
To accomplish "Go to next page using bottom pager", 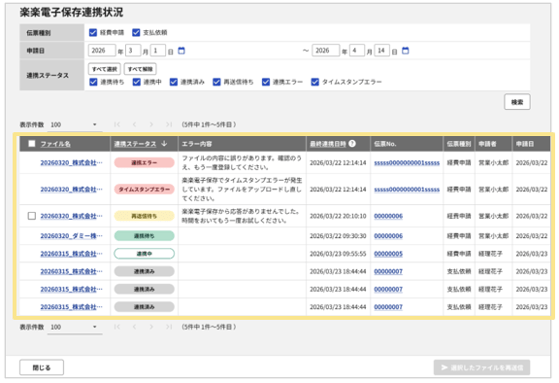I will [x=151, y=327].
